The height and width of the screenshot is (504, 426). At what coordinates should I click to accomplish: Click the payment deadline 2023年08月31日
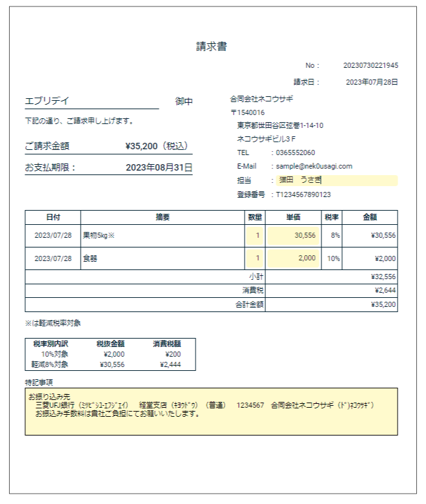159,168
